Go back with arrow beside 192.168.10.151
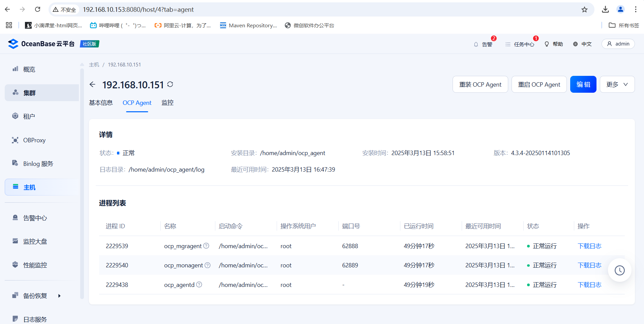 (92, 84)
